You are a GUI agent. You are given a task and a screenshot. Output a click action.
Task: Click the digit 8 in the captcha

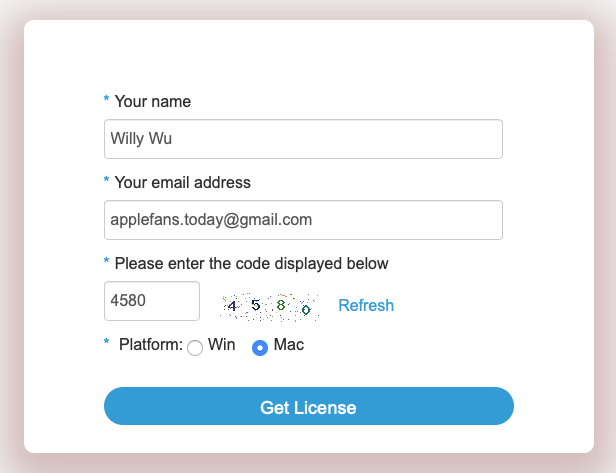281,305
